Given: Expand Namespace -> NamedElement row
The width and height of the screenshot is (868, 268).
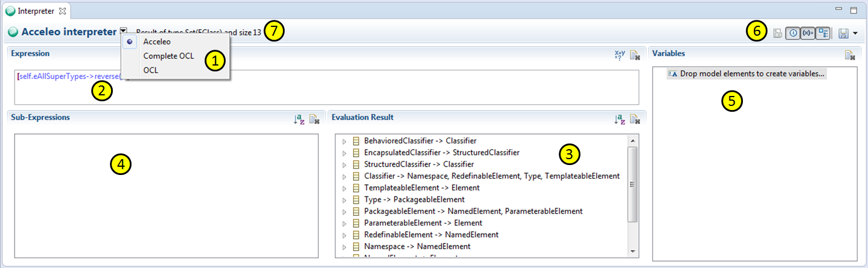Looking at the screenshot, I should pyautogui.click(x=344, y=246).
